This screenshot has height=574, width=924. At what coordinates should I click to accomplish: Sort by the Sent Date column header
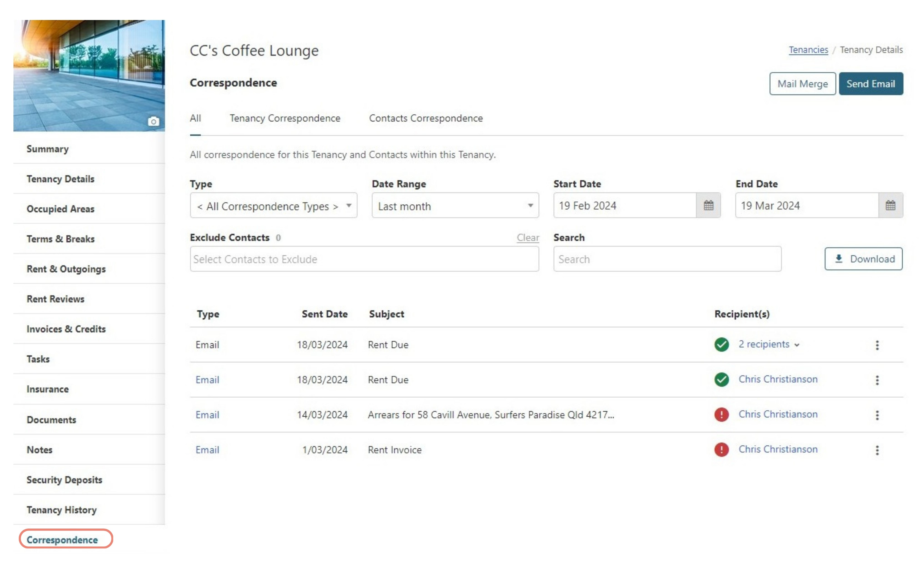click(325, 314)
